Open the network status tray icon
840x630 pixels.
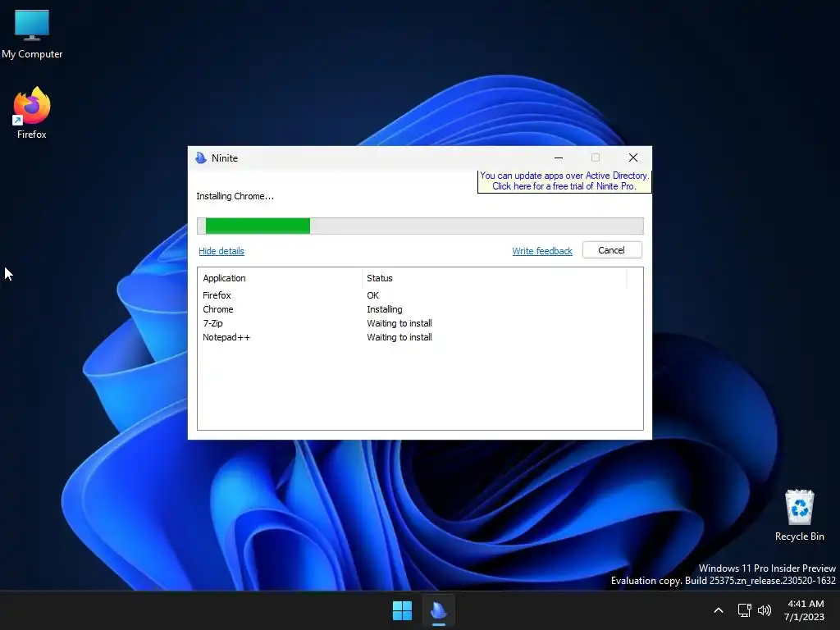tap(744, 610)
